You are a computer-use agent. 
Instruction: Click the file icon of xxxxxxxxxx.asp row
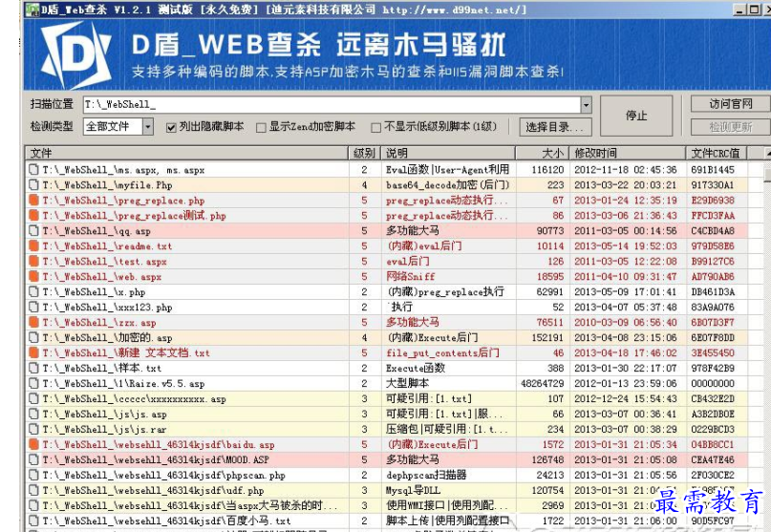point(33,398)
